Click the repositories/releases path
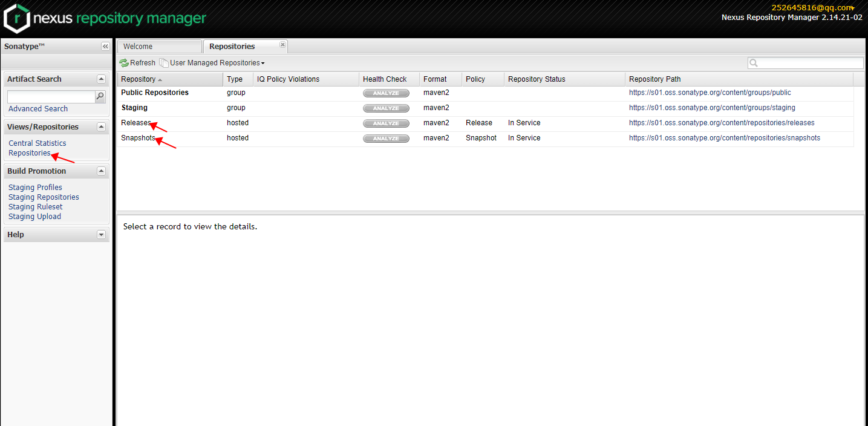This screenshot has height=426, width=868. (x=722, y=123)
